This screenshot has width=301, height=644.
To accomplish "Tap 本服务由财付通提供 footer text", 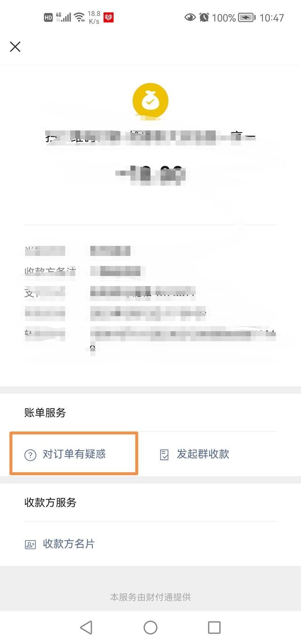I will click(150, 597).
